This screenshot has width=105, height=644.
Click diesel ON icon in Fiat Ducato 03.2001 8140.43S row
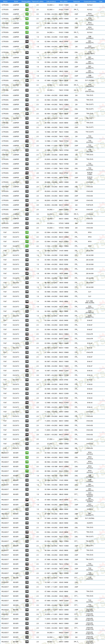point(27,434)
